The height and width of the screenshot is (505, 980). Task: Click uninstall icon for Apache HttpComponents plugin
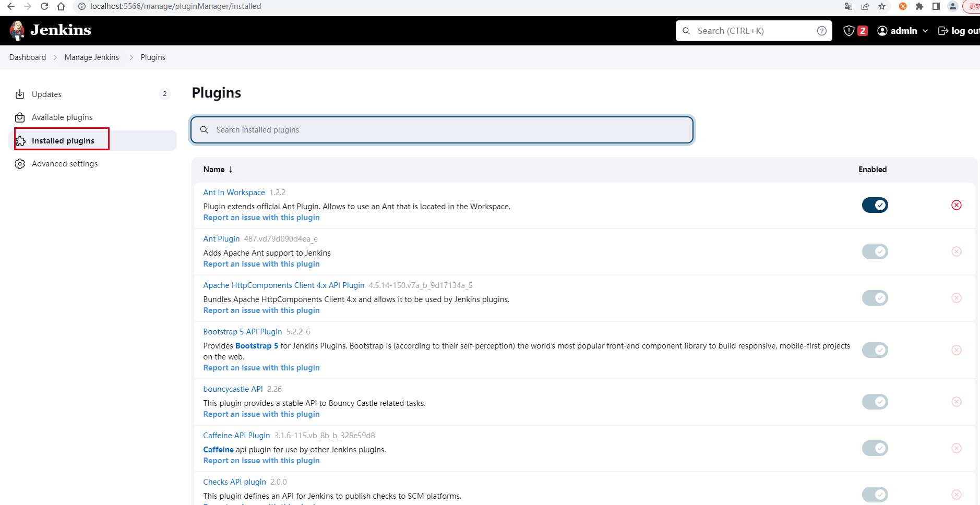[x=957, y=298]
